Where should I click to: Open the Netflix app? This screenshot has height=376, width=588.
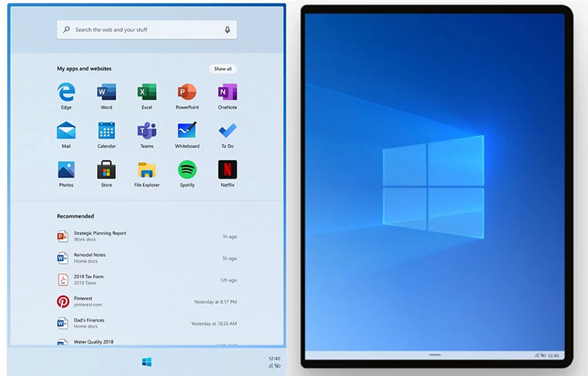[x=227, y=170]
